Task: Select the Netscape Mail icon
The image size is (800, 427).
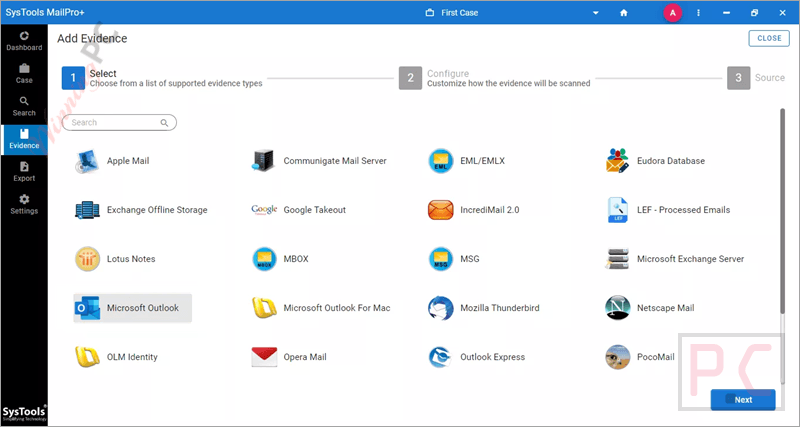Action: pos(617,308)
